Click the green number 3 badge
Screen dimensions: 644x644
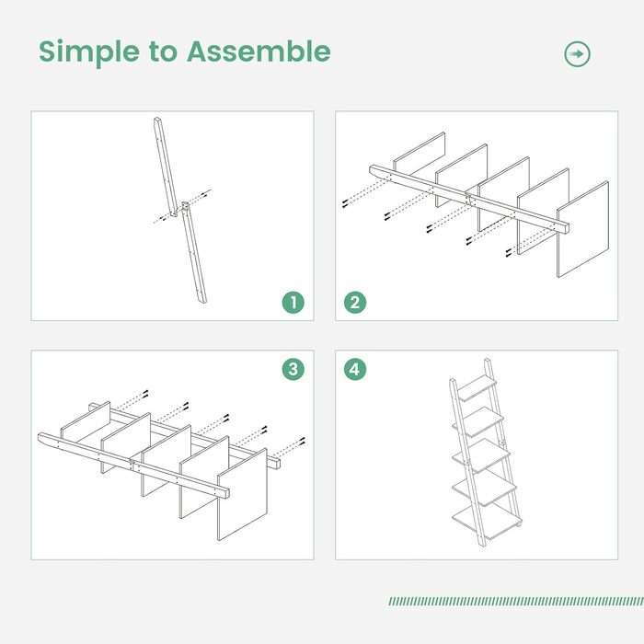click(x=292, y=369)
